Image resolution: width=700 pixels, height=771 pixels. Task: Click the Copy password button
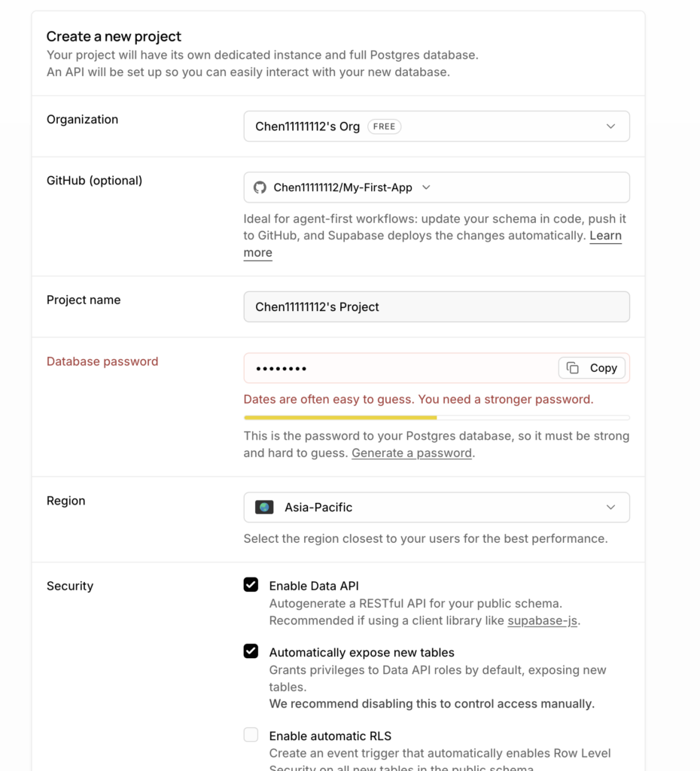pos(592,367)
